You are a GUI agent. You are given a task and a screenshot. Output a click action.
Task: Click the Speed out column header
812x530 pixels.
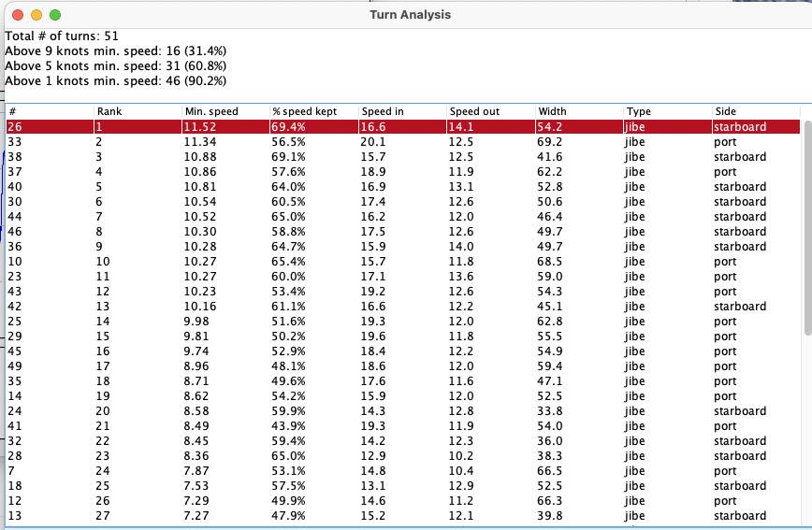click(x=474, y=111)
